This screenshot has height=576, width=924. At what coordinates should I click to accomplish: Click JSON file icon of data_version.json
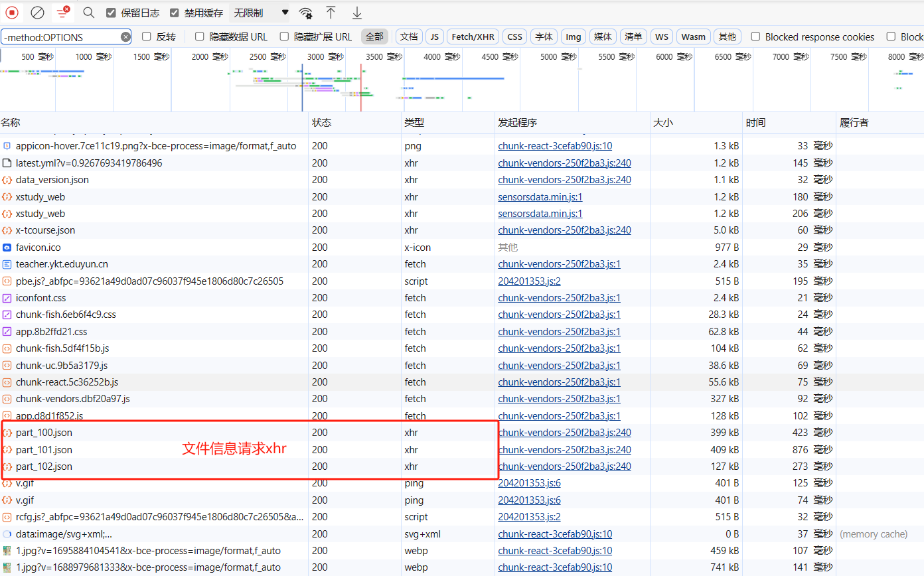7,180
